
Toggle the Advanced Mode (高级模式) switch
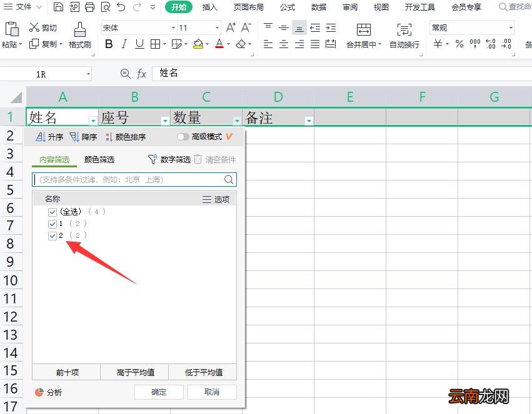[x=183, y=137]
